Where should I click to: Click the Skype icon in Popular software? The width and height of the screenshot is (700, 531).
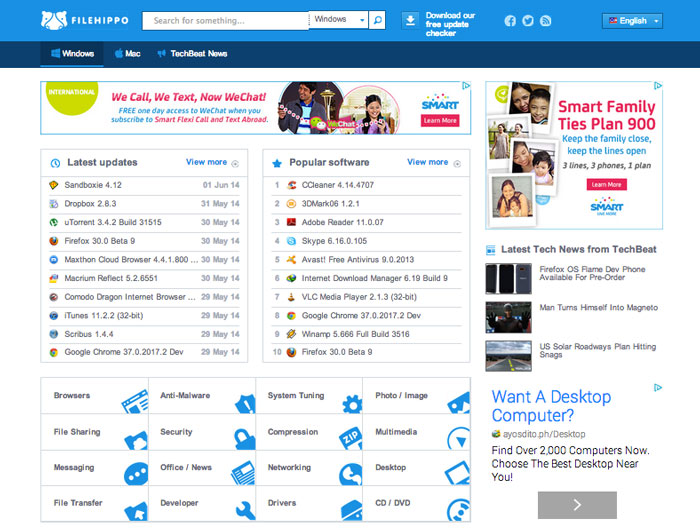point(291,241)
